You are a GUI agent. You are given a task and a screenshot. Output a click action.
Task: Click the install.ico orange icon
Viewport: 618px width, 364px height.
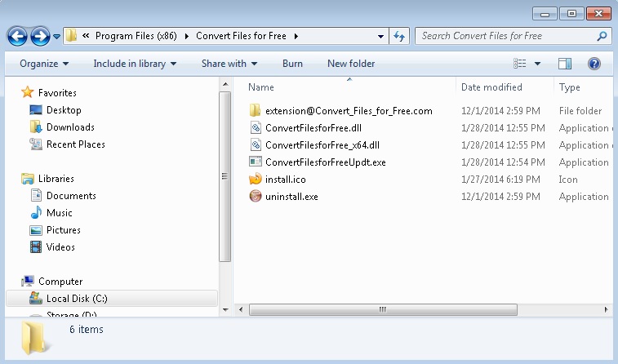coord(256,179)
